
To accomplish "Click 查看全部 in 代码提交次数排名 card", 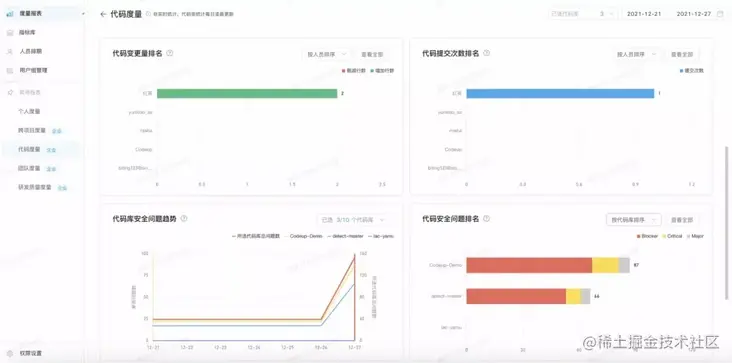I will (x=682, y=54).
